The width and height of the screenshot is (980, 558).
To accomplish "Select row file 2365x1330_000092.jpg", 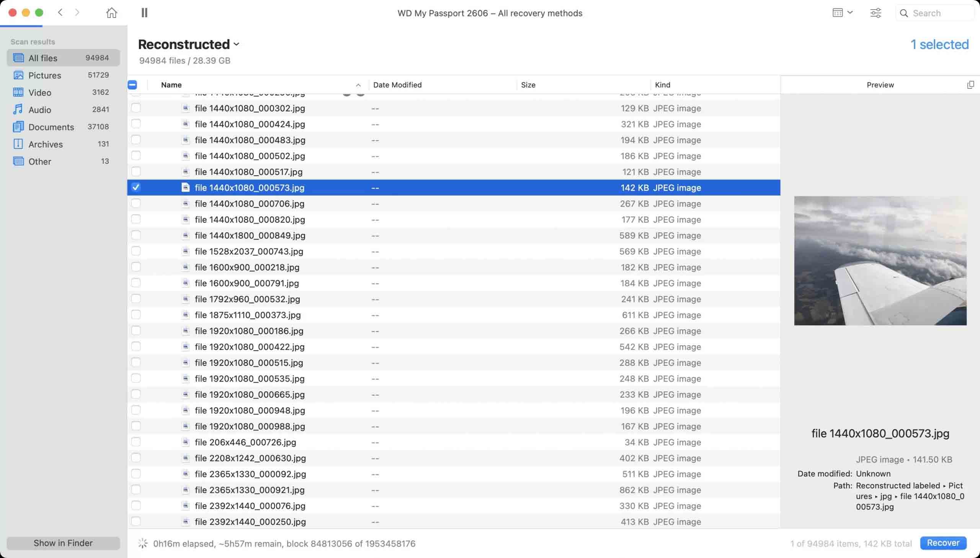I will point(454,474).
